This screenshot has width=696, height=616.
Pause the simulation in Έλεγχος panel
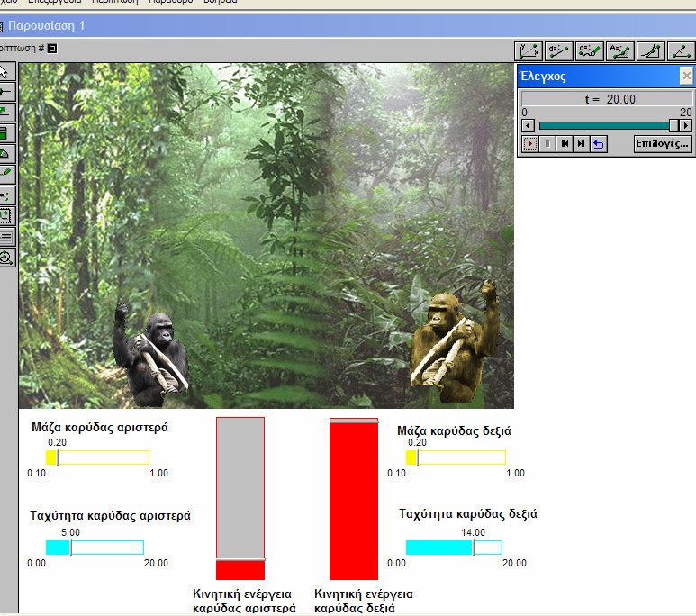[x=547, y=144]
